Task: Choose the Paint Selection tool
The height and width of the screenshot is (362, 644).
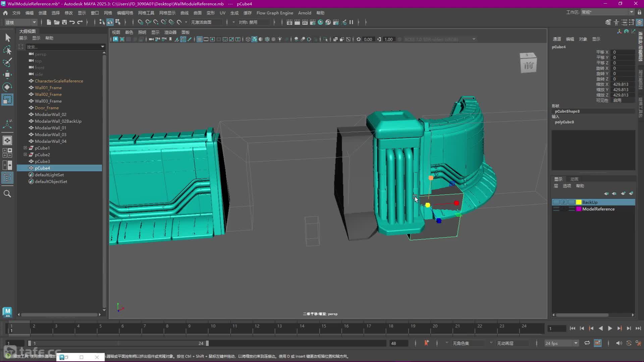Action: tap(7, 62)
